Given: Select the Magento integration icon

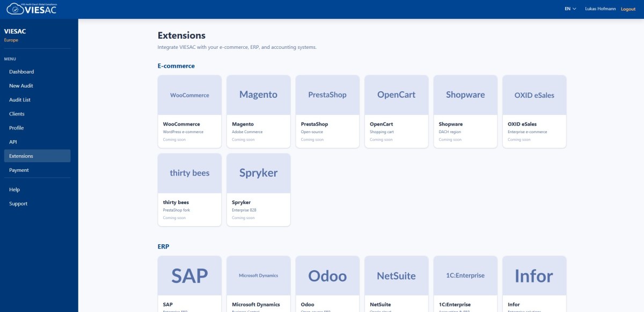Looking at the screenshot, I should pyautogui.click(x=259, y=95).
